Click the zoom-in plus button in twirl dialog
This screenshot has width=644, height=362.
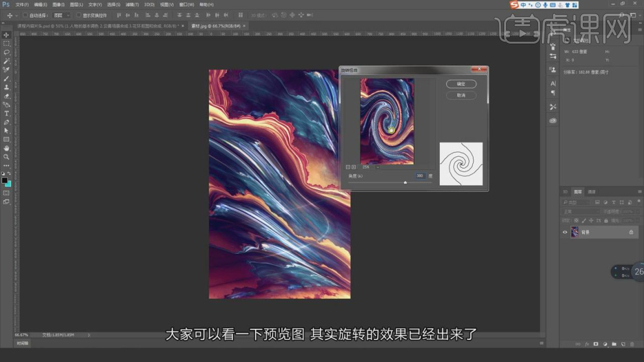354,167
